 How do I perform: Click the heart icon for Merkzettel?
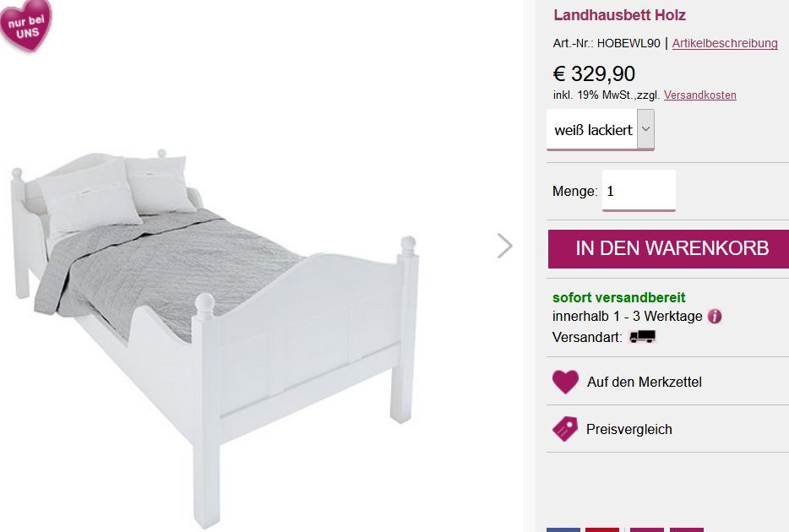point(566,382)
